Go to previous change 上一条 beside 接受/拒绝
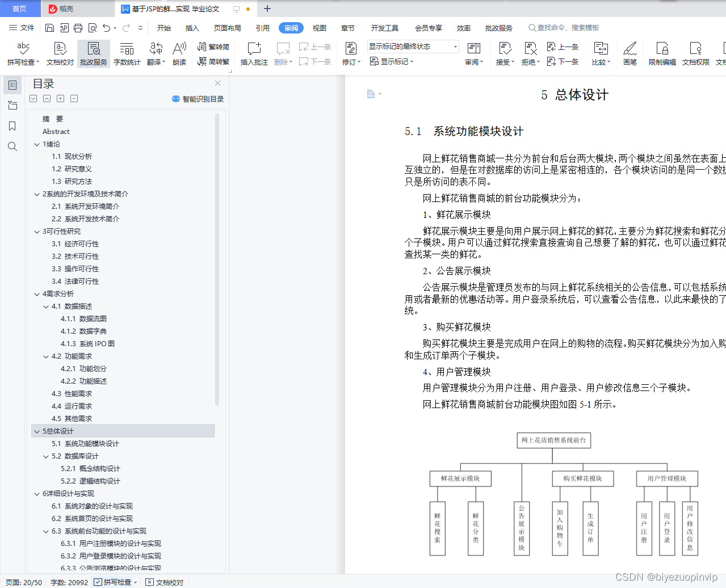Viewport: 726px width, 588px height. (x=563, y=47)
